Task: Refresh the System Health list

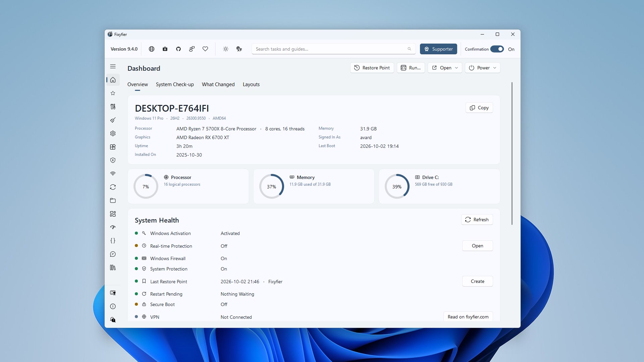Action: pos(477,220)
